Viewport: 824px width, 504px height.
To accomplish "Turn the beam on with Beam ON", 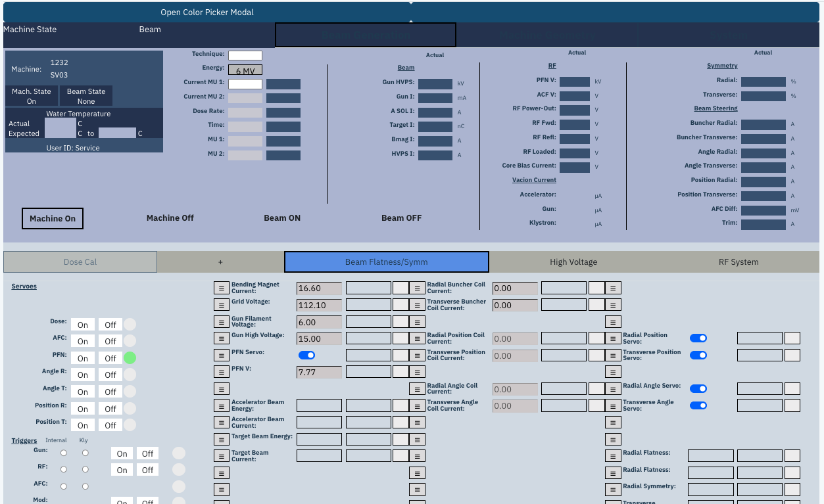I will point(282,218).
